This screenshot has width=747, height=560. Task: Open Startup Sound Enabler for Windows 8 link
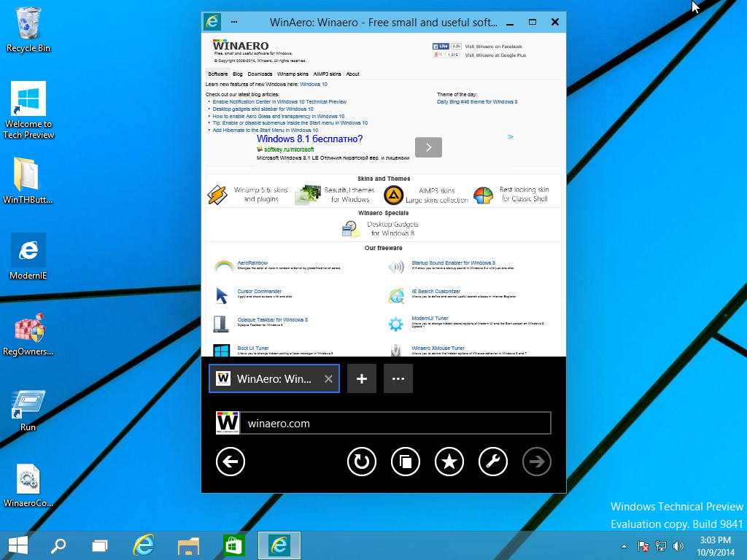[x=453, y=262]
